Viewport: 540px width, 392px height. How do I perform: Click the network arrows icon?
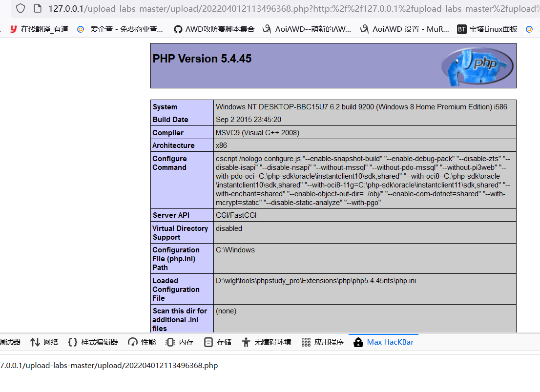(x=35, y=342)
